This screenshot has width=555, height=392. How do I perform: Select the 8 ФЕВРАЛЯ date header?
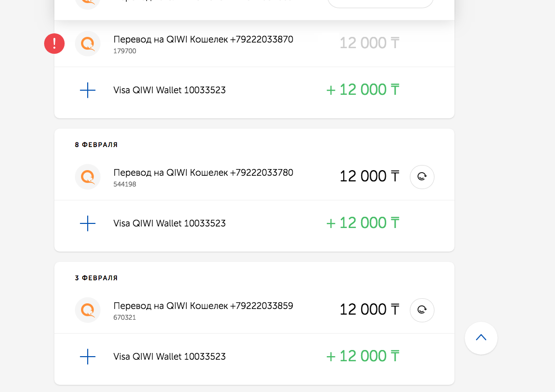[96, 145]
